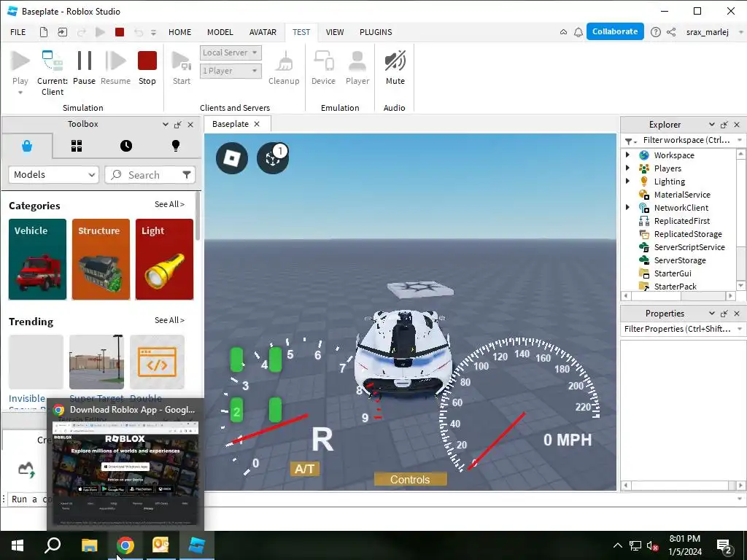
Task: Open the taskbar search magnifier
Action: (53, 545)
